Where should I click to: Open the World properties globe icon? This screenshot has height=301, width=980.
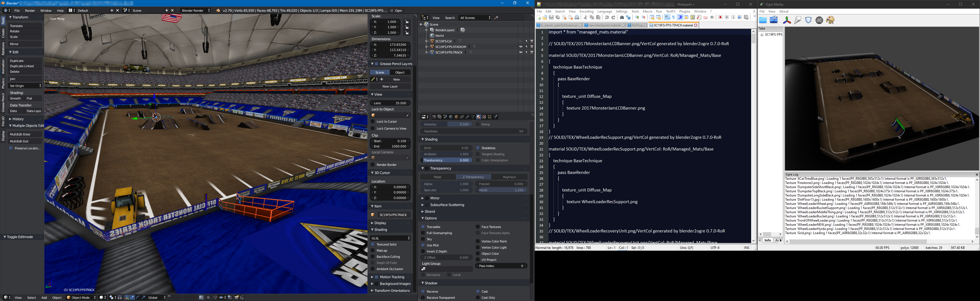pyautogui.click(x=451, y=116)
